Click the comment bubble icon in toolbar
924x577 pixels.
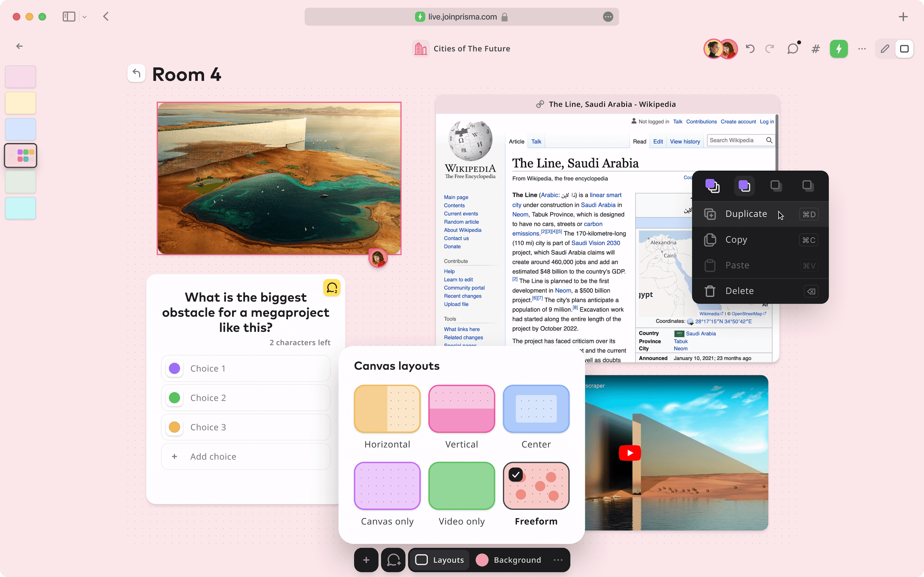coord(792,49)
